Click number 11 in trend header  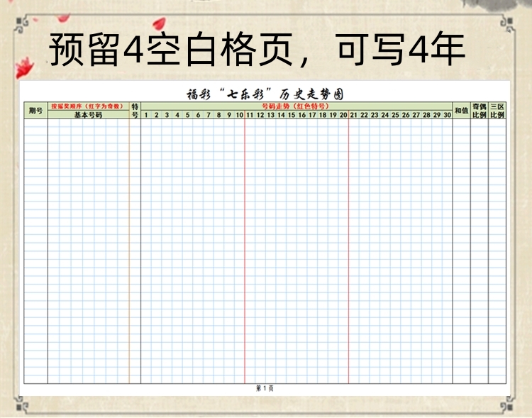250,115
